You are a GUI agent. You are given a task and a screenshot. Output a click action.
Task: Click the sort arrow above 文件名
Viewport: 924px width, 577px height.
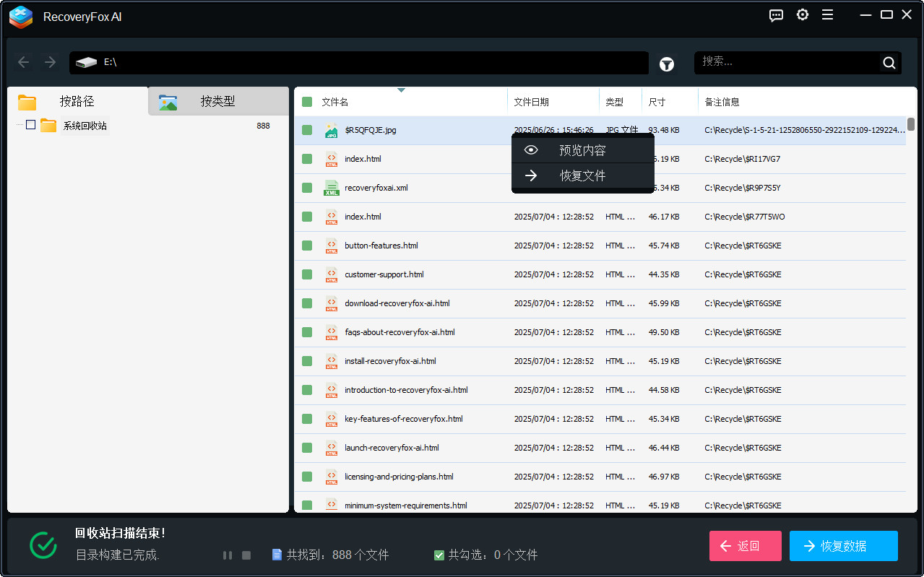click(402, 91)
